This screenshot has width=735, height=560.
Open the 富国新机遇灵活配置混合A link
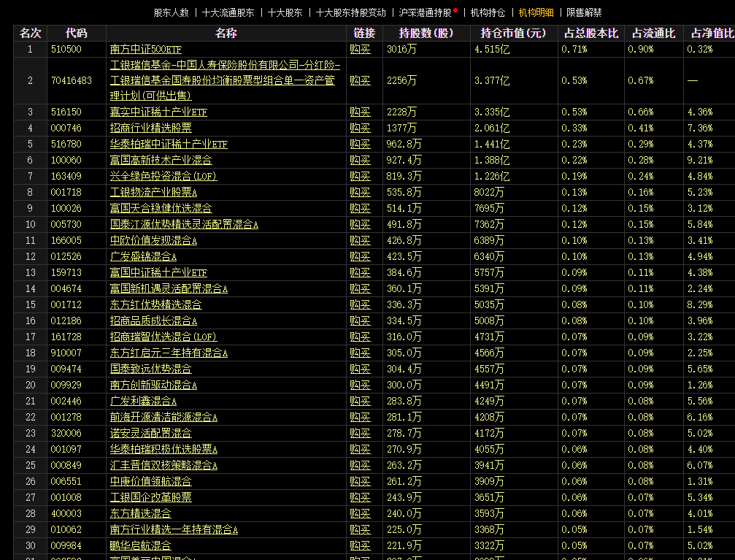point(169,288)
